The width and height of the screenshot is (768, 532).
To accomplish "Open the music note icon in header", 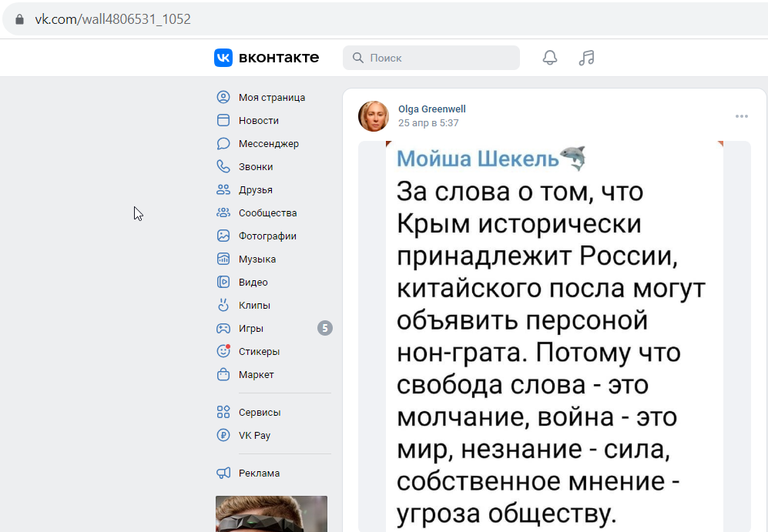I will (586, 58).
